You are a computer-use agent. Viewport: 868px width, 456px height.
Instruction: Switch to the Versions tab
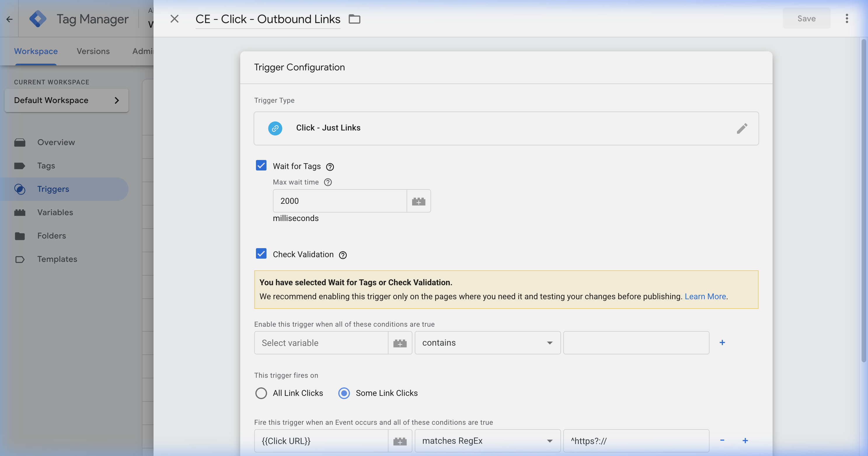(x=93, y=51)
